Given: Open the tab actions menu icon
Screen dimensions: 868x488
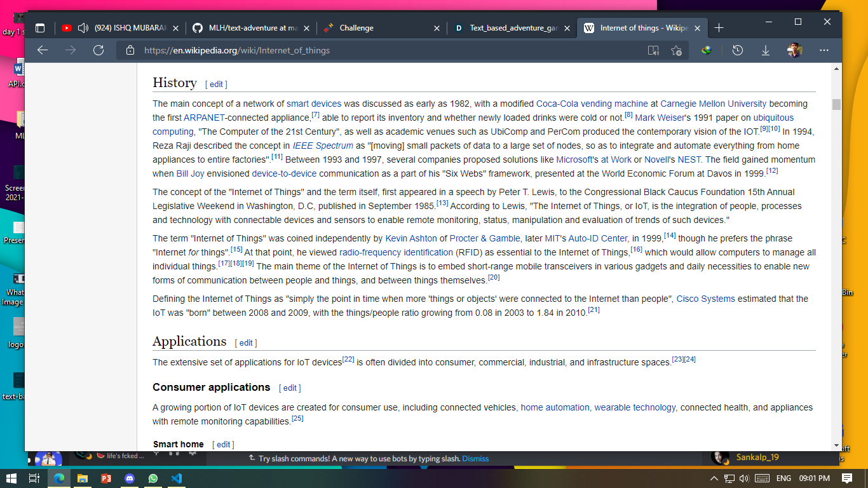Looking at the screenshot, I should coord(40,28).
